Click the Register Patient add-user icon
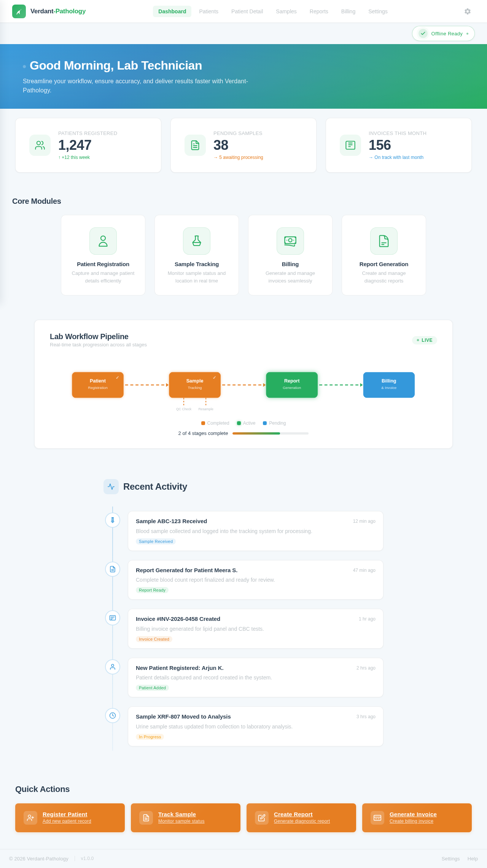Viewport: 487px width, 868px height. [x=30, y=818]
